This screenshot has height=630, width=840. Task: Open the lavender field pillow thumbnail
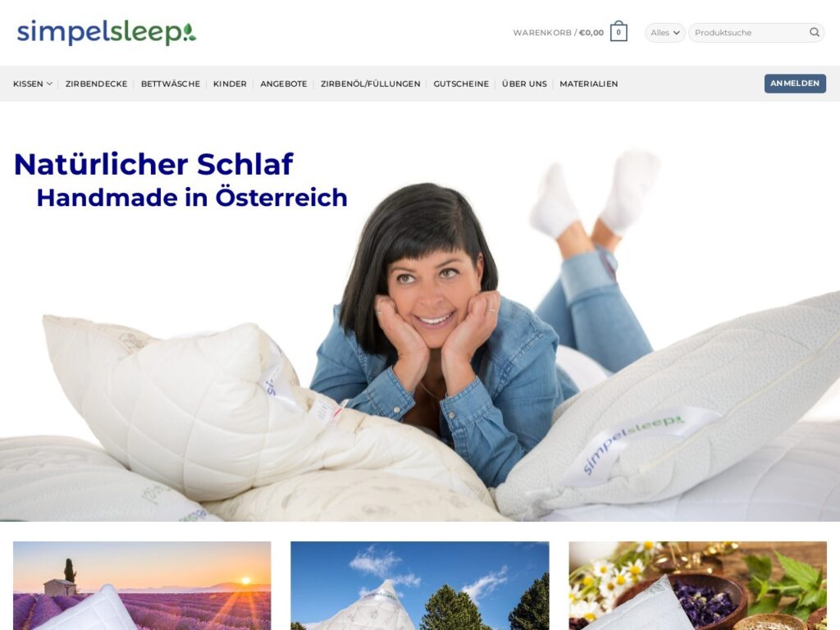pyautogui.click(x=142, y=586)
